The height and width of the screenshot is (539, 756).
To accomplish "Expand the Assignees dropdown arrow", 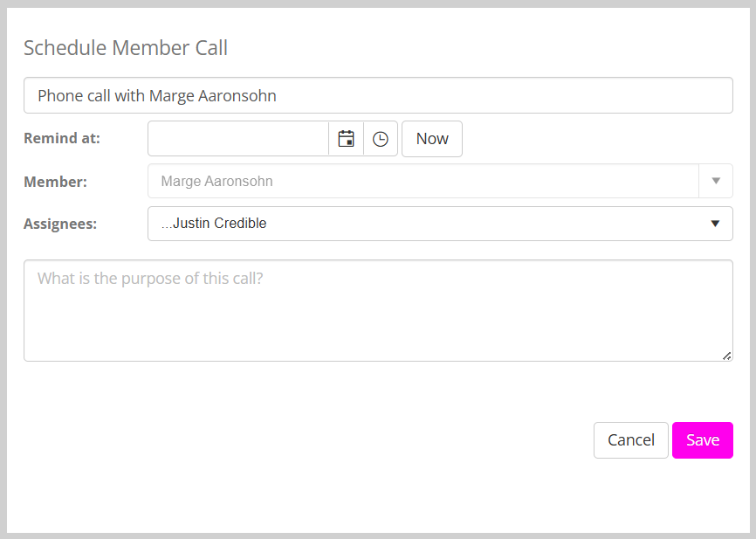I will [x=715, y=224].
